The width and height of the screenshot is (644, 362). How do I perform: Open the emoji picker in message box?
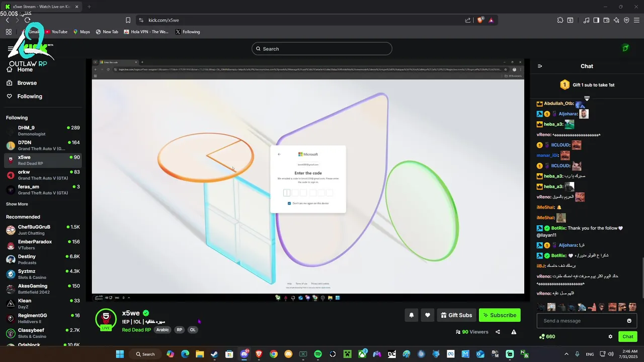tap(629, 321)
